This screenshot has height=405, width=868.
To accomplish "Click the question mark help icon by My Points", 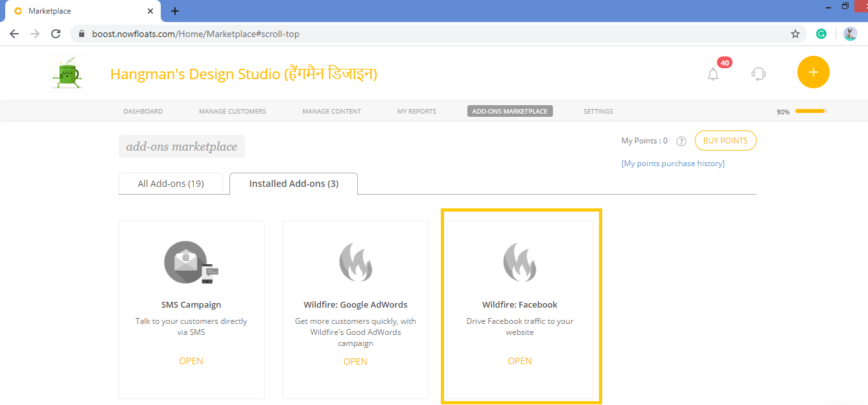I will pos(681,141).
